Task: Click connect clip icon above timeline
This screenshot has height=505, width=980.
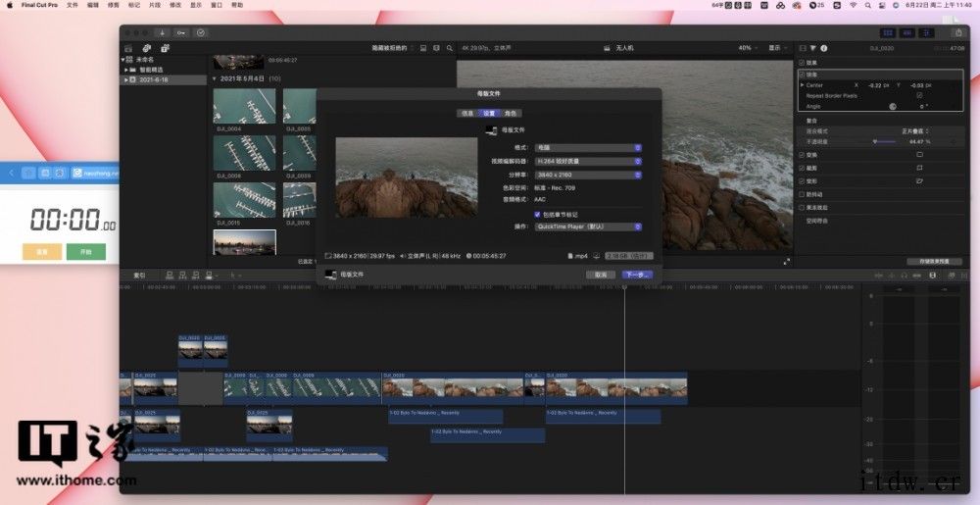Action: 170,275
